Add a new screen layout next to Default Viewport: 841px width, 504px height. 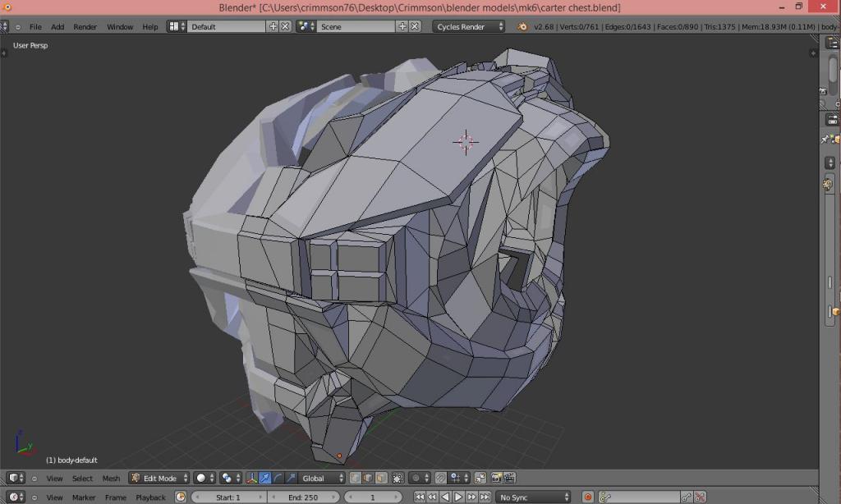(273, 26)
